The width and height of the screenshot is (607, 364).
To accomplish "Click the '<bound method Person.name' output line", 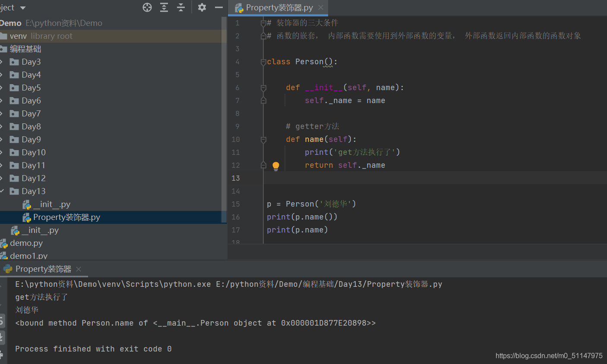I will point(196,323).
